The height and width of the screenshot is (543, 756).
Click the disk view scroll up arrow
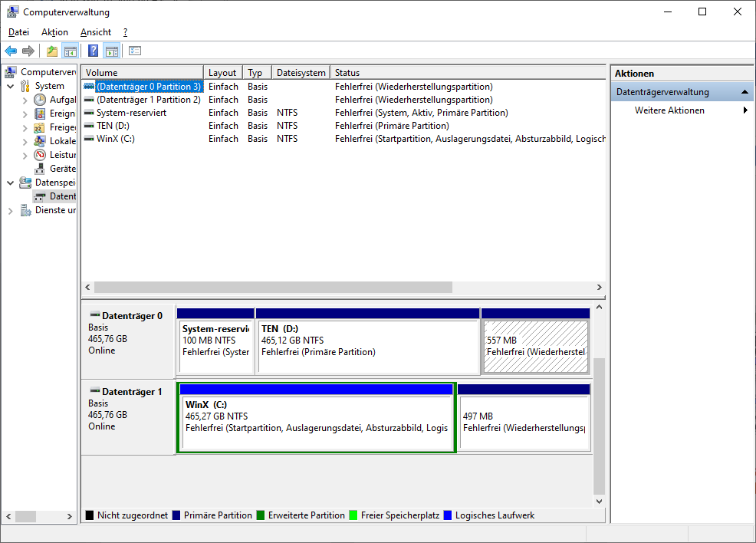pos(599,307)
